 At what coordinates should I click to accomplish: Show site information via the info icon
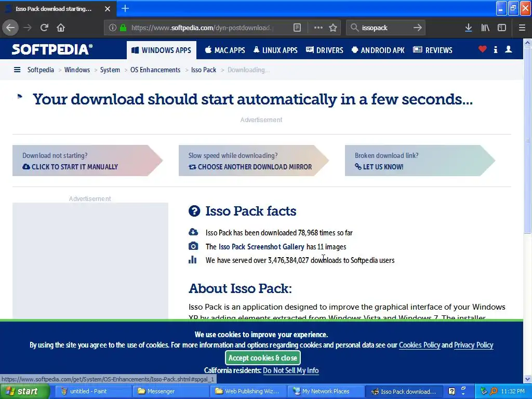click(113, 28)
